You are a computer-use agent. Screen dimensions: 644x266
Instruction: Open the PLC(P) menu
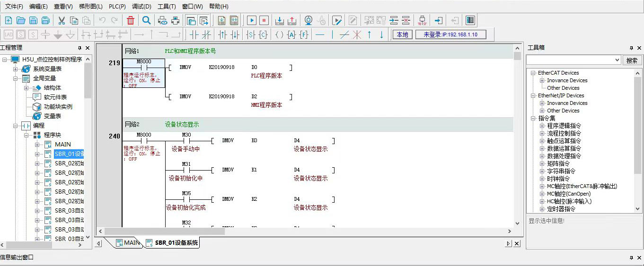pos(117,7)
